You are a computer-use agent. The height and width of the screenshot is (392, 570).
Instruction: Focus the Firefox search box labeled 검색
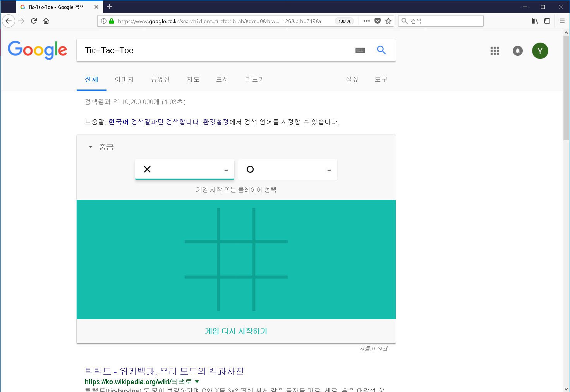(441, 21)
